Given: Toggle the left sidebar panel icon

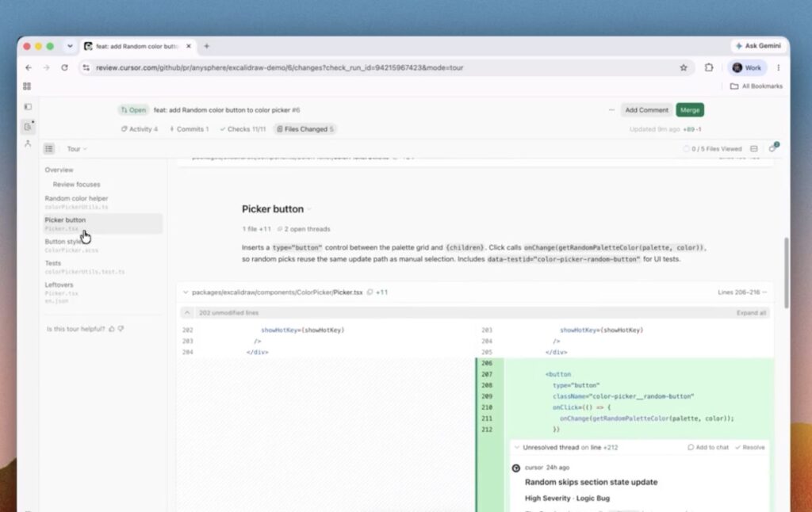Looking at the screenshot, I should tap(28, 107).
